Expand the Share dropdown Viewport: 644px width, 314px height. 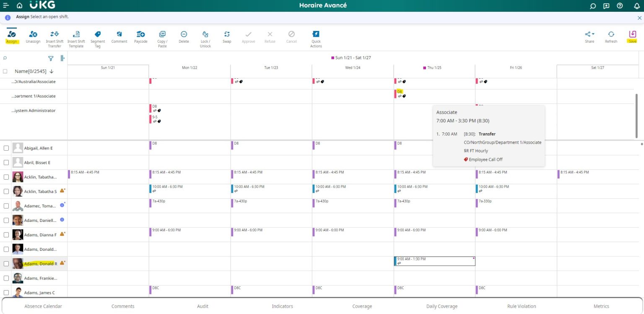[589, 37]
